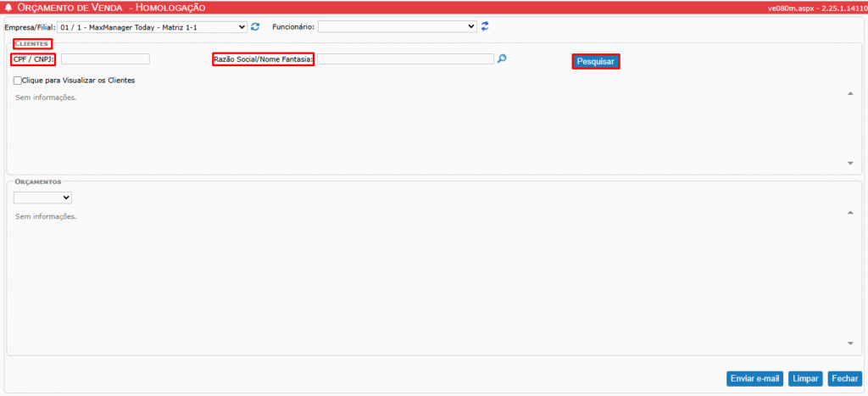
Task: Focus the CPF / CNPJ input field
Action: pos(105,59)
